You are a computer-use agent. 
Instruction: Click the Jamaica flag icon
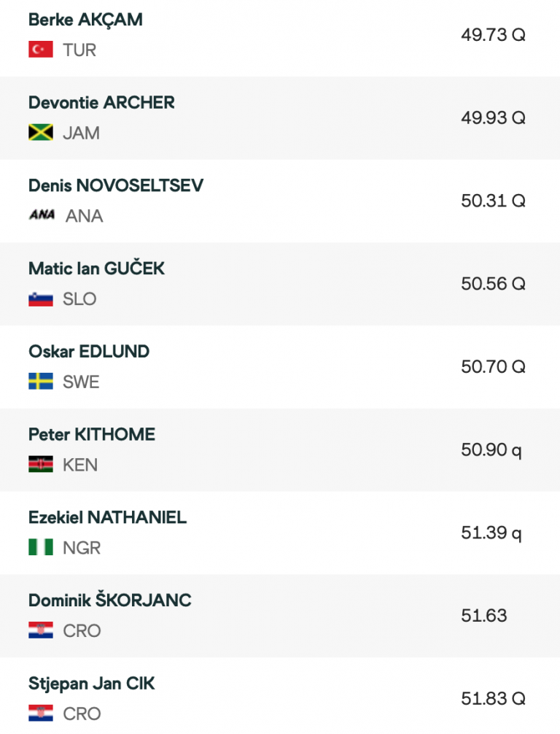coord(41,133)
